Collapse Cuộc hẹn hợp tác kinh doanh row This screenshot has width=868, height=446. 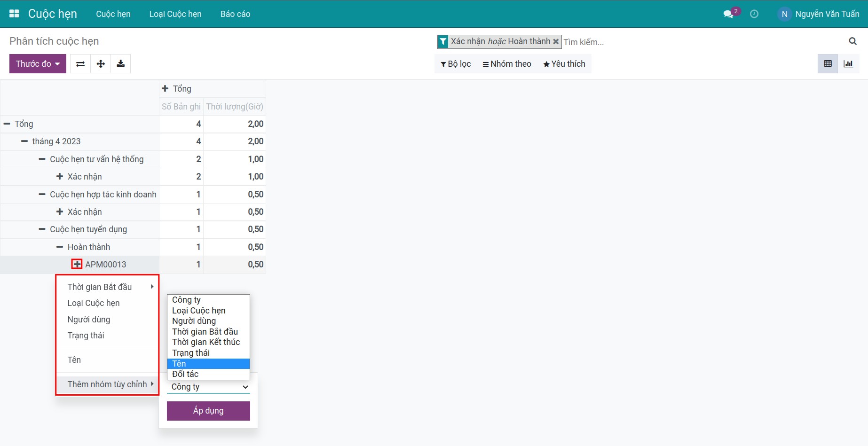tap(42, 194)
